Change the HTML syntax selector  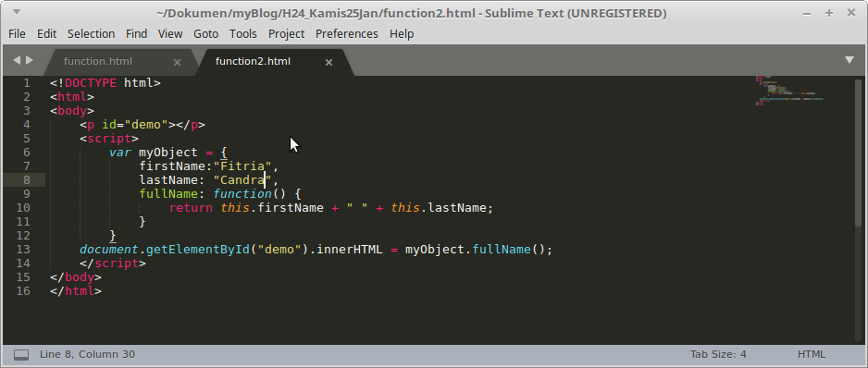tap(811, 354)
